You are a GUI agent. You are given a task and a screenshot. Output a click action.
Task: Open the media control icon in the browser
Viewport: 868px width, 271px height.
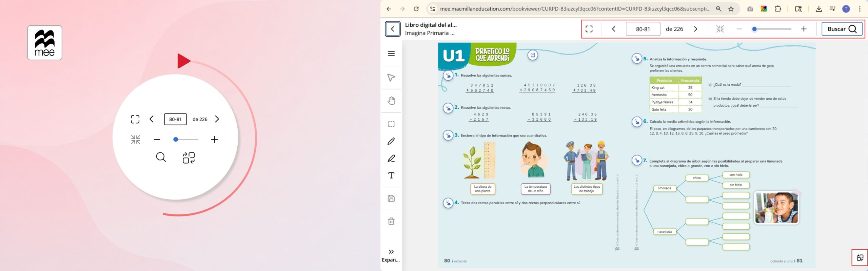click(832, 9)
